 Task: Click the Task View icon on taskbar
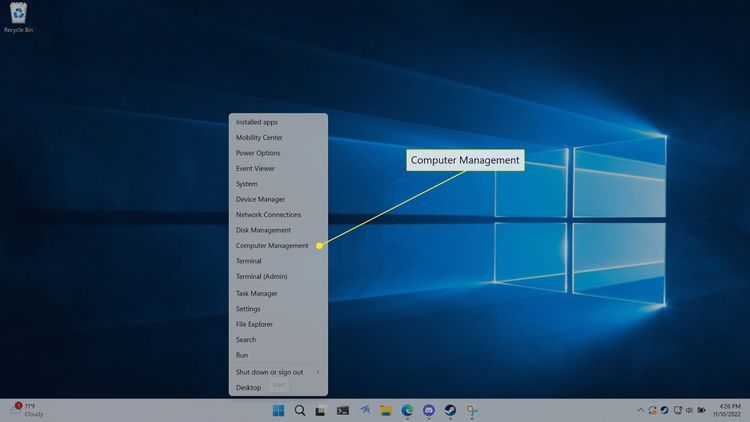click(x=320, y=410)
